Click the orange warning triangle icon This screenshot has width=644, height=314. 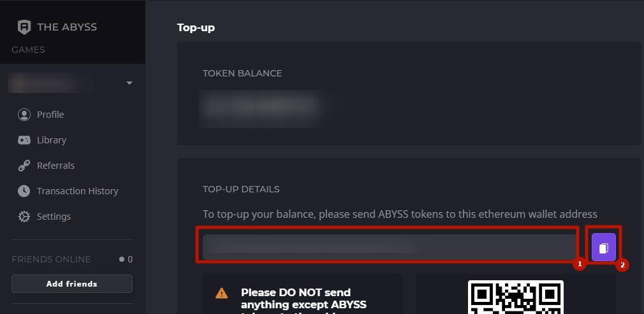coord(221,293)
